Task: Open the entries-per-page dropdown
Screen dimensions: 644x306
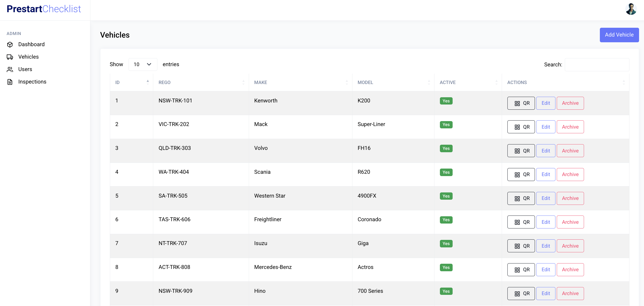Action: click(143, 64)
